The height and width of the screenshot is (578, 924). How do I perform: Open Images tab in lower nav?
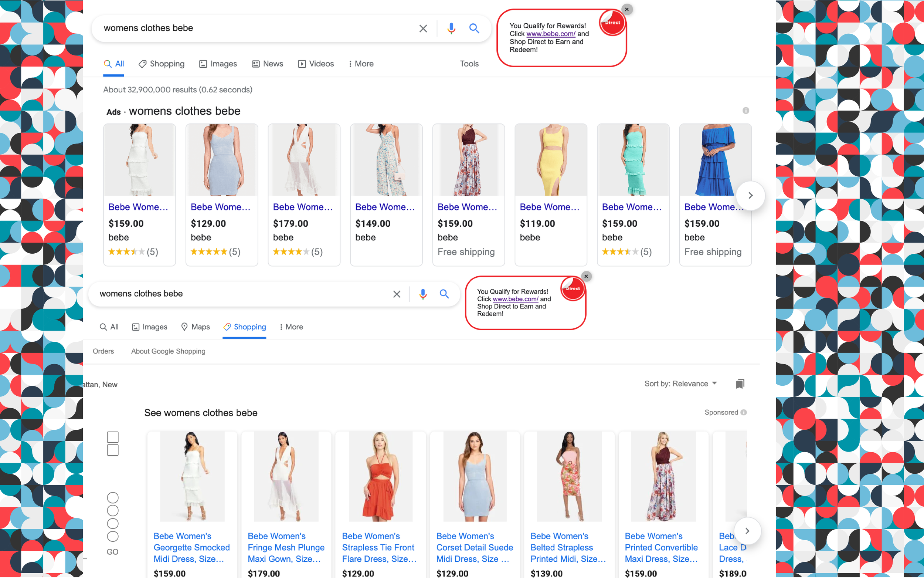tap(150, 327)
